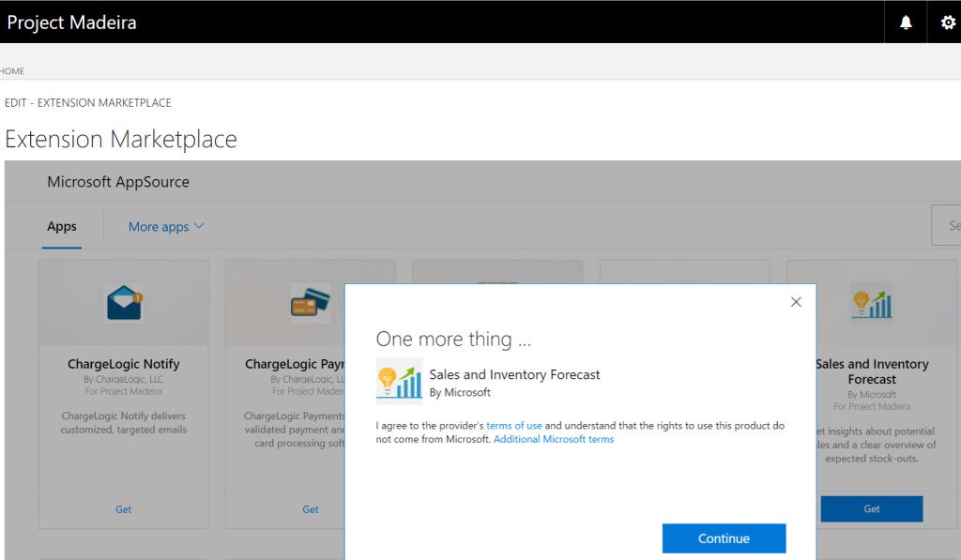Open the settings gear icon
961x560 pixels.
pyautogui.click(x=948, y=23)
